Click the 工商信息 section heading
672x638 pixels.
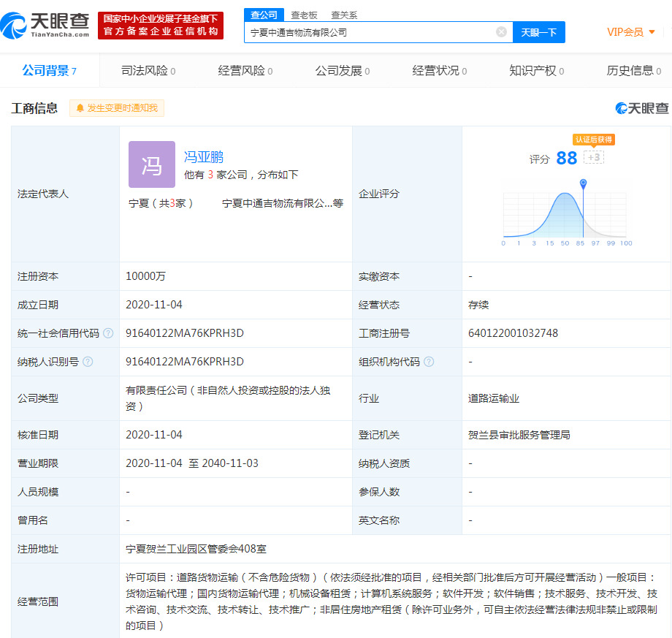[x=34, y=108]
